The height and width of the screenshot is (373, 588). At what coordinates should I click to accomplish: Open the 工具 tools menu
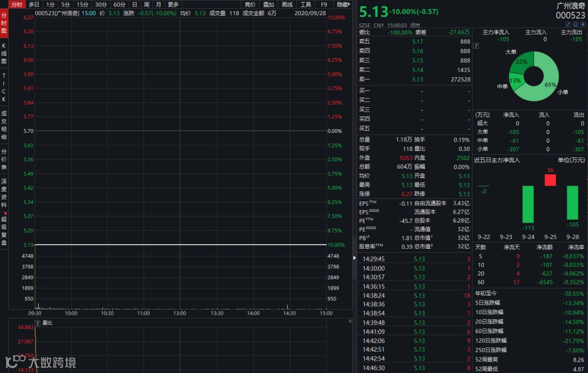point(305,4)
